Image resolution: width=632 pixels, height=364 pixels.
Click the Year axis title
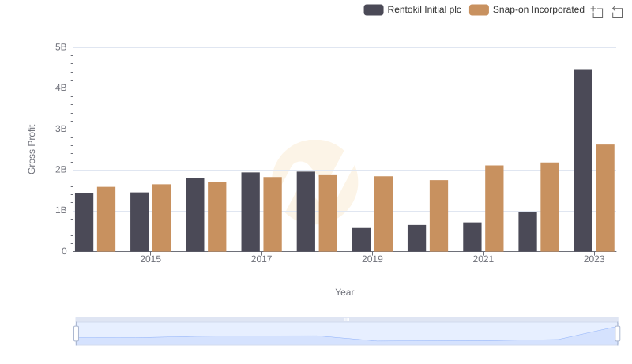coord(344,292)
